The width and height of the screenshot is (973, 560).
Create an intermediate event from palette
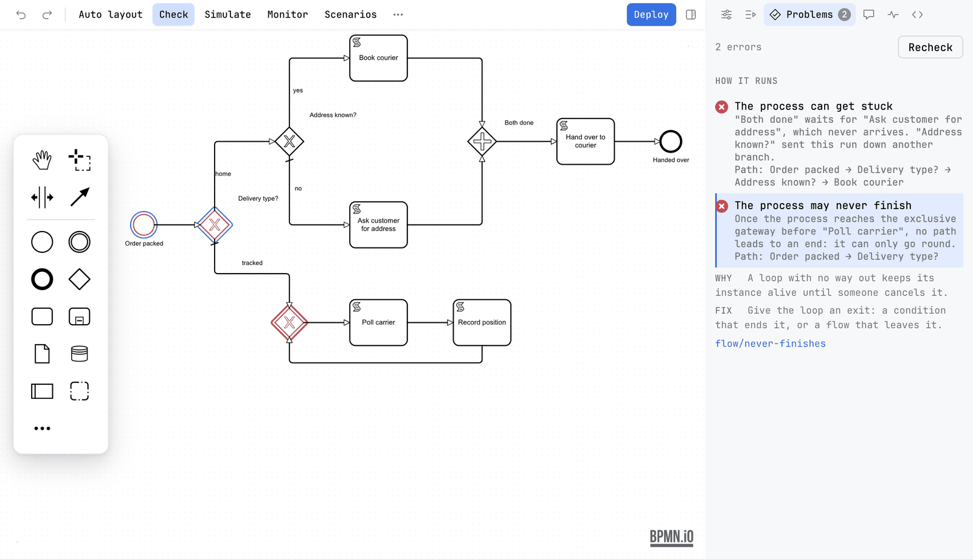pos(80,242)
